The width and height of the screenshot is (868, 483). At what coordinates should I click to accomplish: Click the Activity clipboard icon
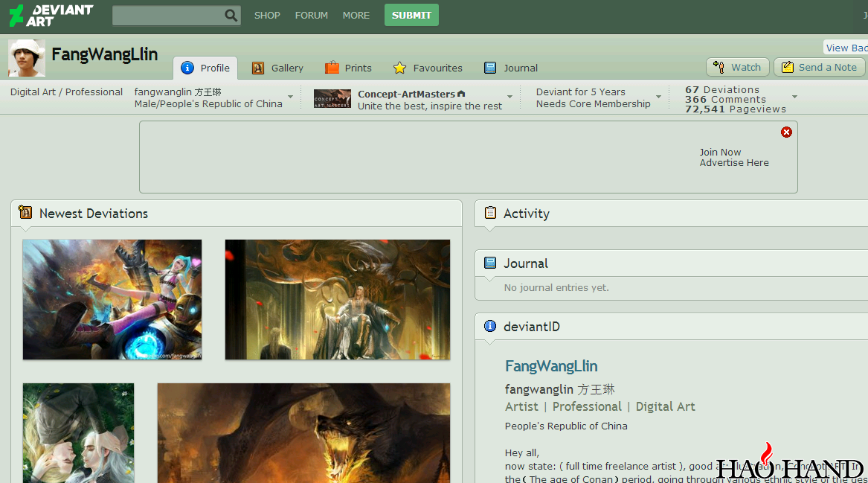click(x=490, y=213)
